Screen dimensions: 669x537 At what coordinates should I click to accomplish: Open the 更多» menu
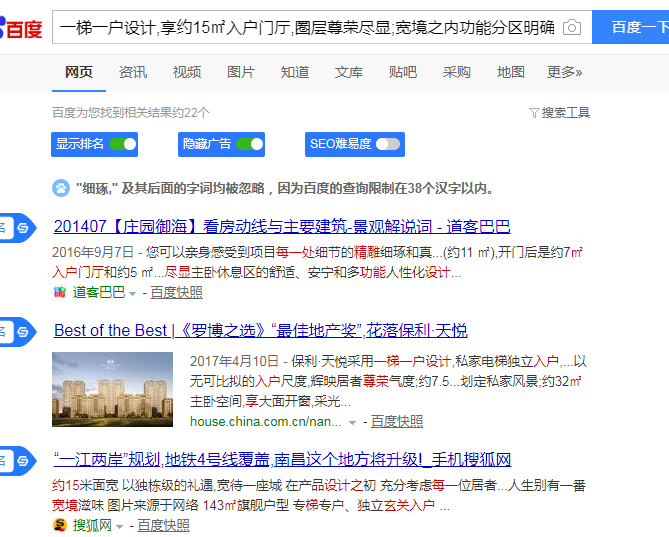click(x=564, y=72)
